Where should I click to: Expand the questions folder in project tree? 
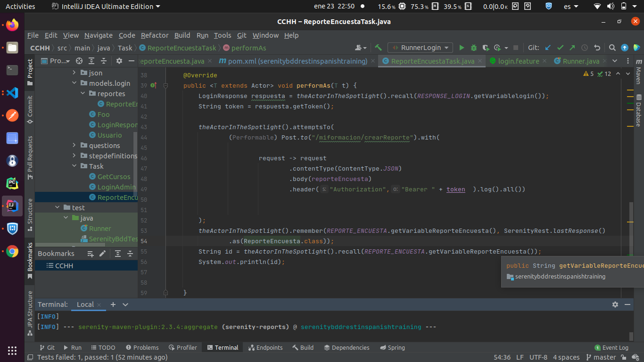point(74,145)
